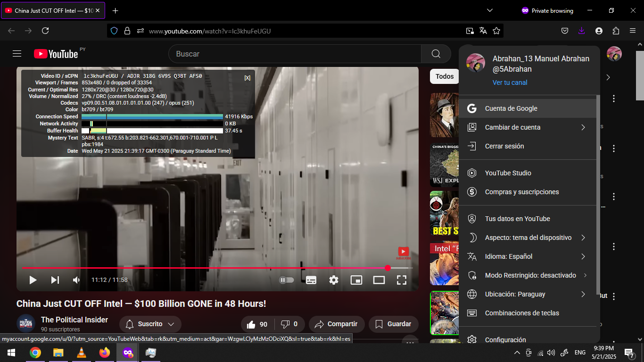Open the Ver tu canal link

pyautogui.click(x=510, y=82)
